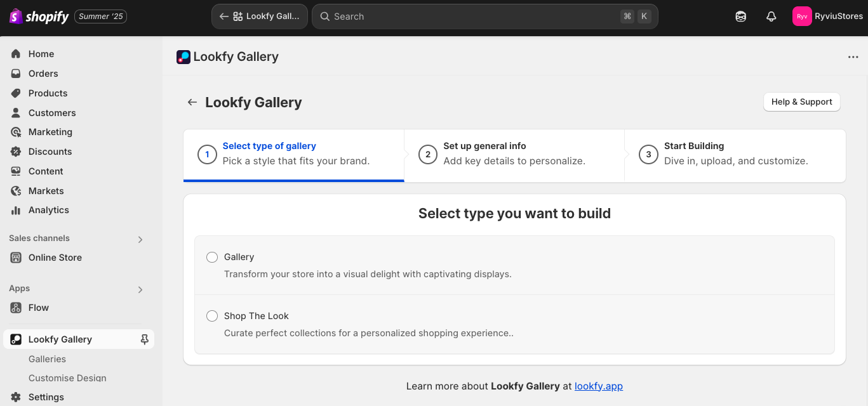Open the Summer '25 edition badge

[x=100, y=16]
